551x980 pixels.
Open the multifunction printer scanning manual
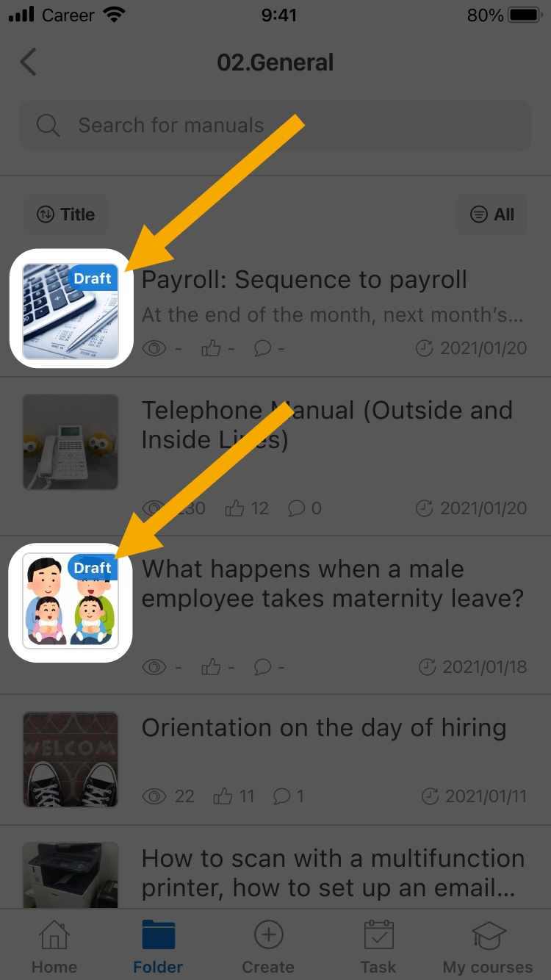pyautogui.click(x=275, y=874)
